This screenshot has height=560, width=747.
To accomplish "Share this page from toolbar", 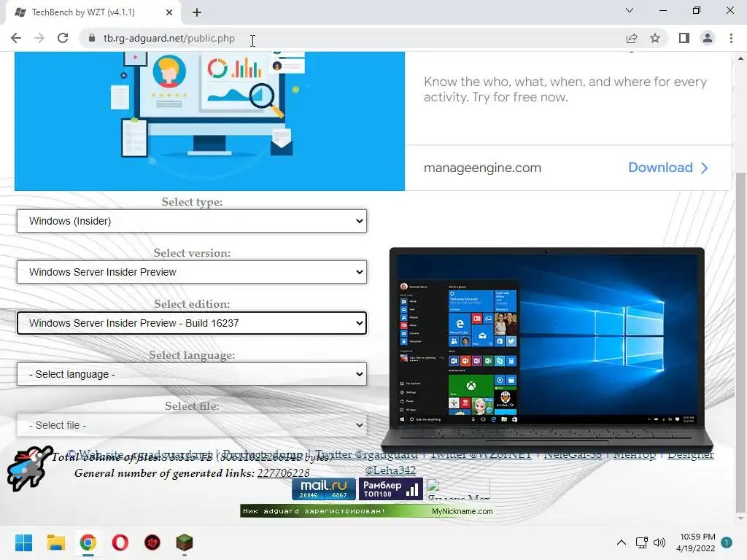I will pyautogui.click(x=632, y=38).
